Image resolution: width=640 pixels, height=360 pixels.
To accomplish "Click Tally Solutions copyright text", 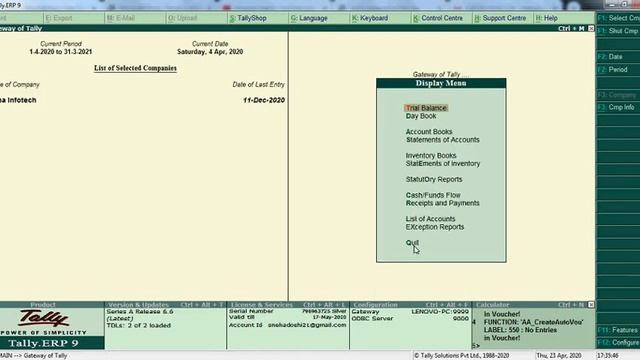I will [462, 356].
